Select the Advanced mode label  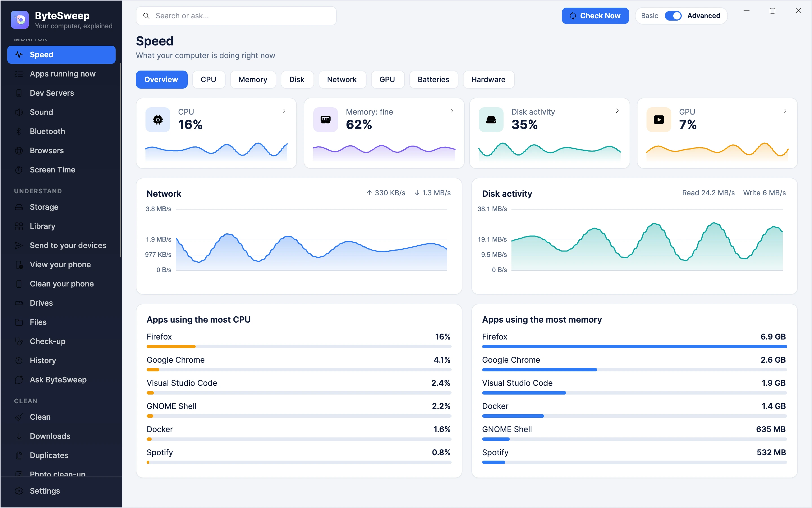(x=704, y=16)
